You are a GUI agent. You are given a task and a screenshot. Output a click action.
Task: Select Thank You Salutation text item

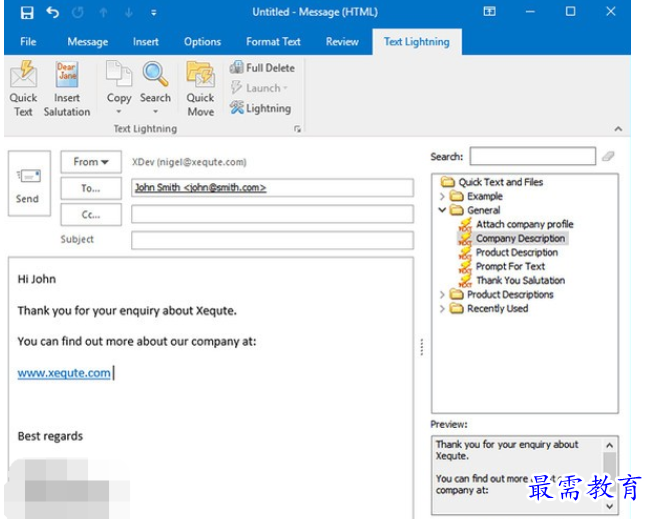click(520, 281)
